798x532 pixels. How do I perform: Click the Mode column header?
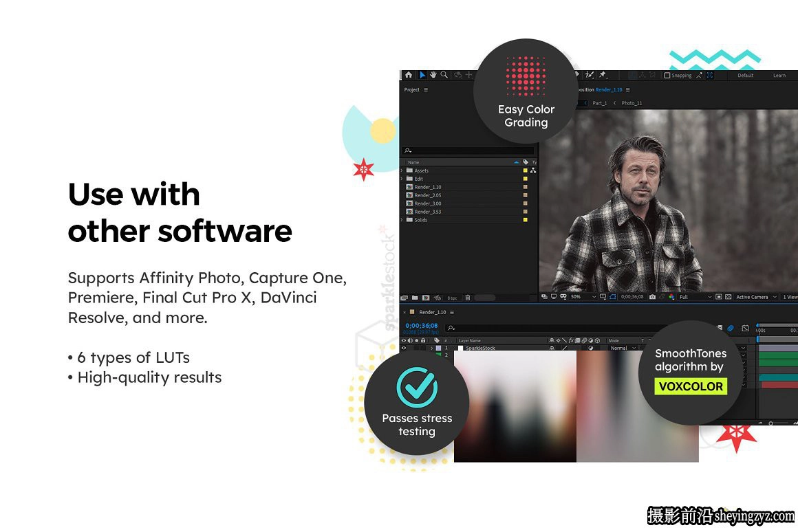click(614, 341)
